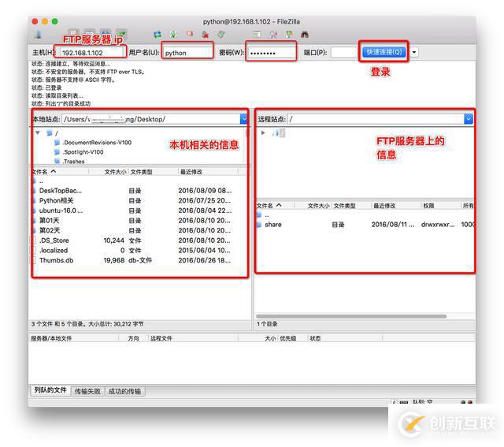Switch to the 列队的文件 tab
Viewport: 504px width, 447px height.
coord(50,390)
